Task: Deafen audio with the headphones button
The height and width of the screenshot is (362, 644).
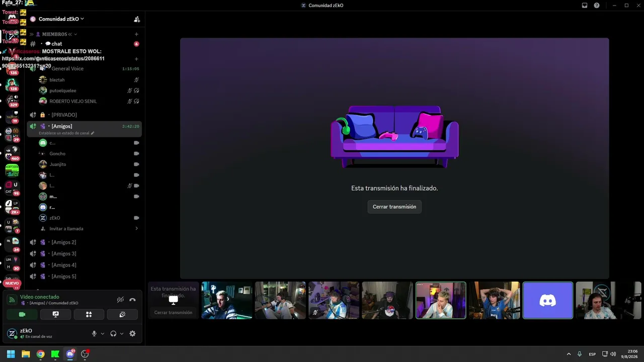Action: pos(113,333)
